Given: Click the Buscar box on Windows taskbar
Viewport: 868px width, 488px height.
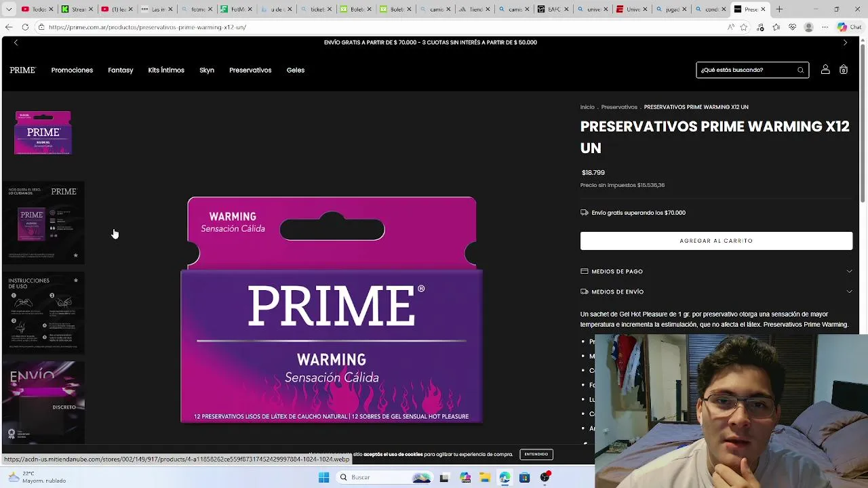Looking at the screenshot, I should [x=384, y=477].
